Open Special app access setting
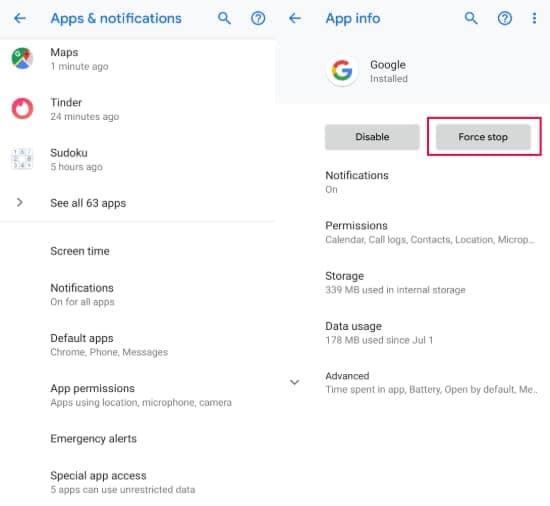 coord(138,482)
